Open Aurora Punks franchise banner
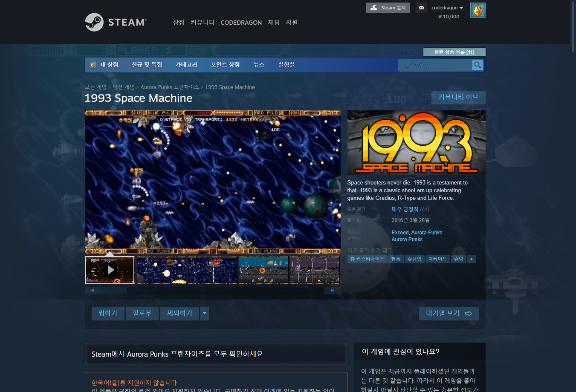 point(216,354)
